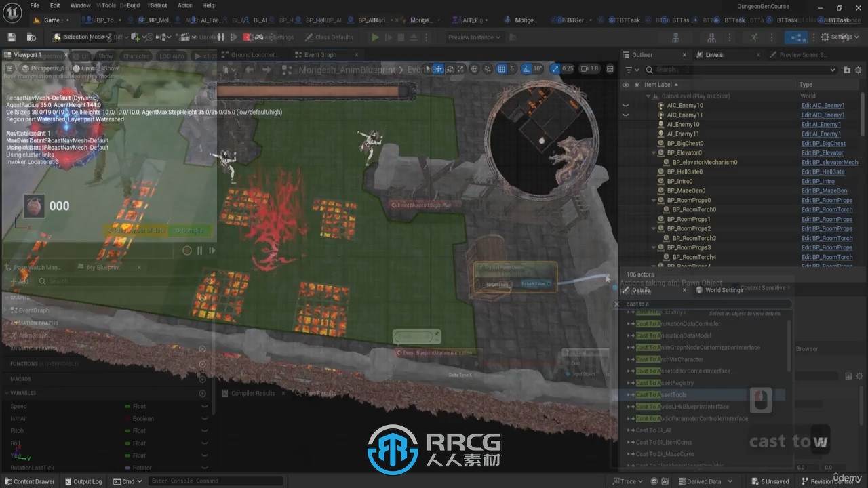This screenshot has width=868, height=488.
Task: Open the rotation snap 10° dropdown
Action: pyautogui.click(x=538, y=68)
